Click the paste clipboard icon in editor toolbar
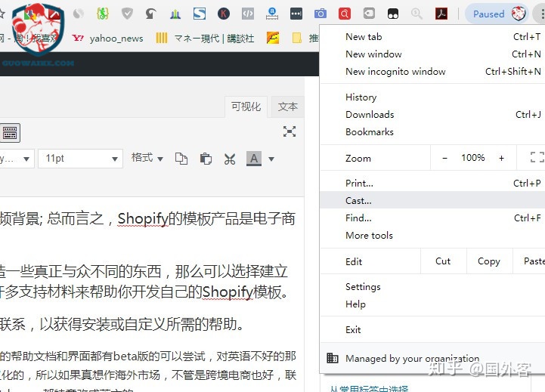 [206, 159]
